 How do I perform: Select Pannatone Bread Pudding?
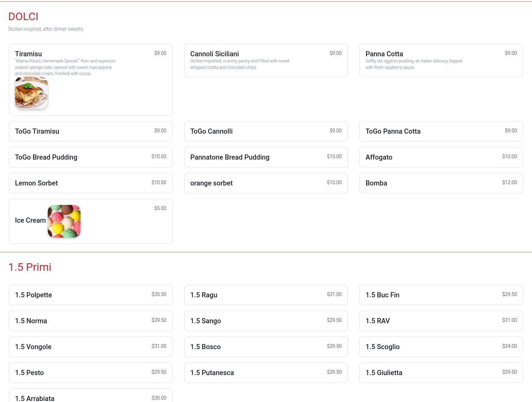tap(266, 157)
